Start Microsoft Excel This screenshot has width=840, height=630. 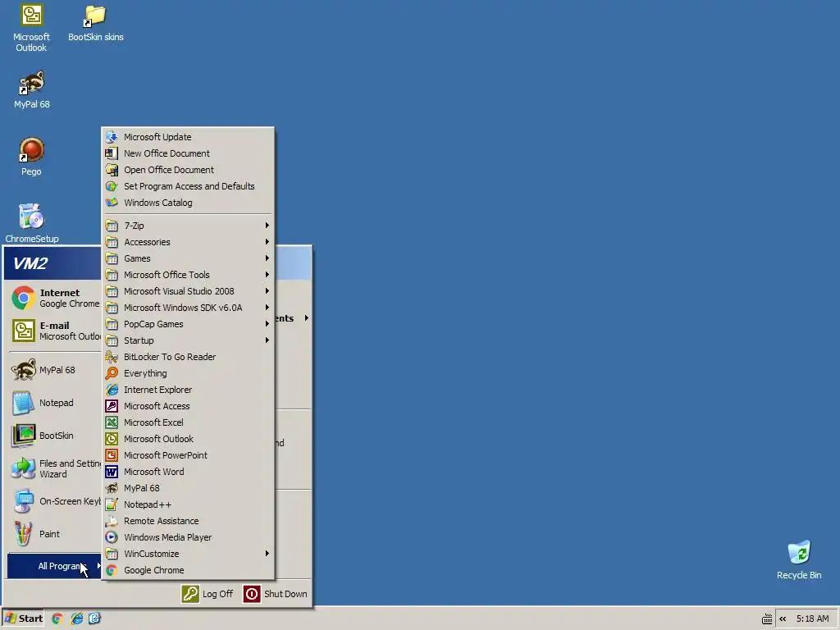188,422
